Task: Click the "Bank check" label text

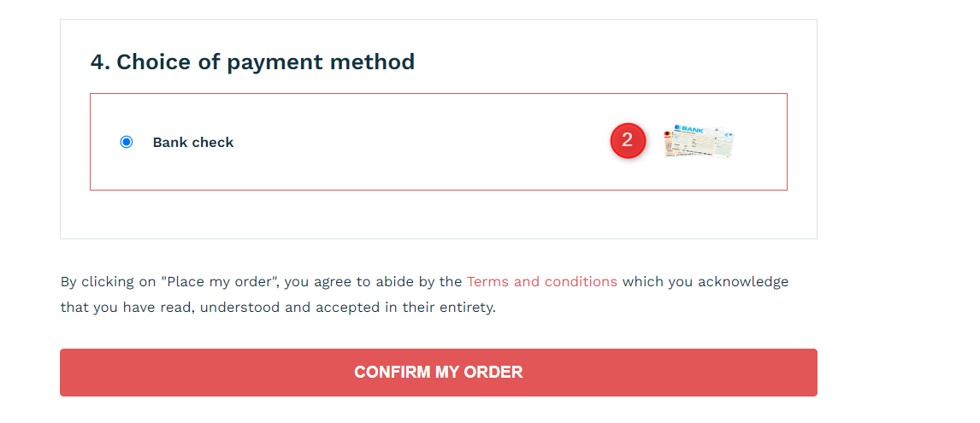Action: [x=193, y=143]
